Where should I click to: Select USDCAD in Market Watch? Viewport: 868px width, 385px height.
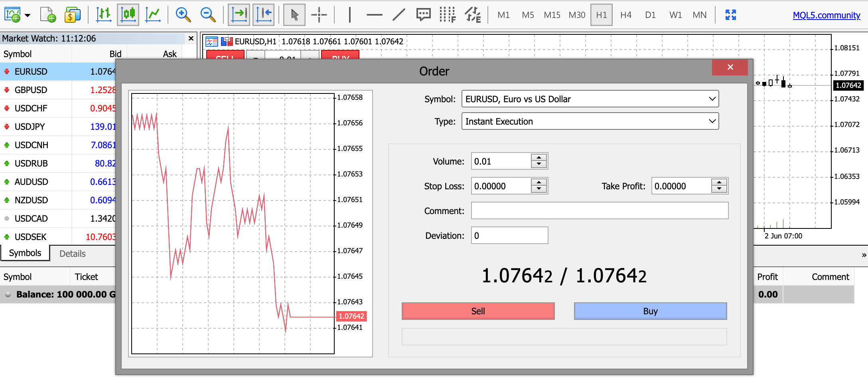click(58, 218)
